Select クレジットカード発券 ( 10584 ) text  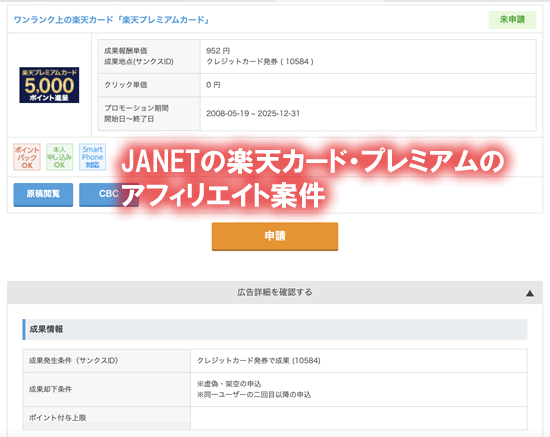coord(260,62)
